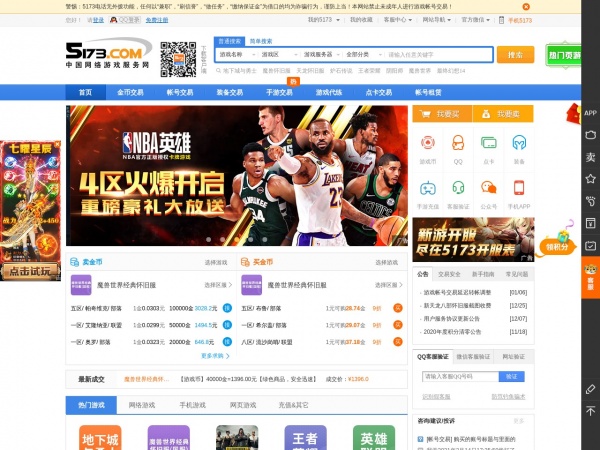Select the first carousel dot on banner
This screenshot has width=600, height=450.
click(209, 240)
